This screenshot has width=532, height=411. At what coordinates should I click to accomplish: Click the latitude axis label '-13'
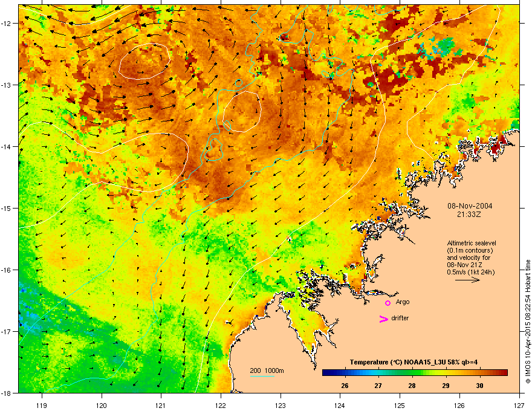point(7,85)
